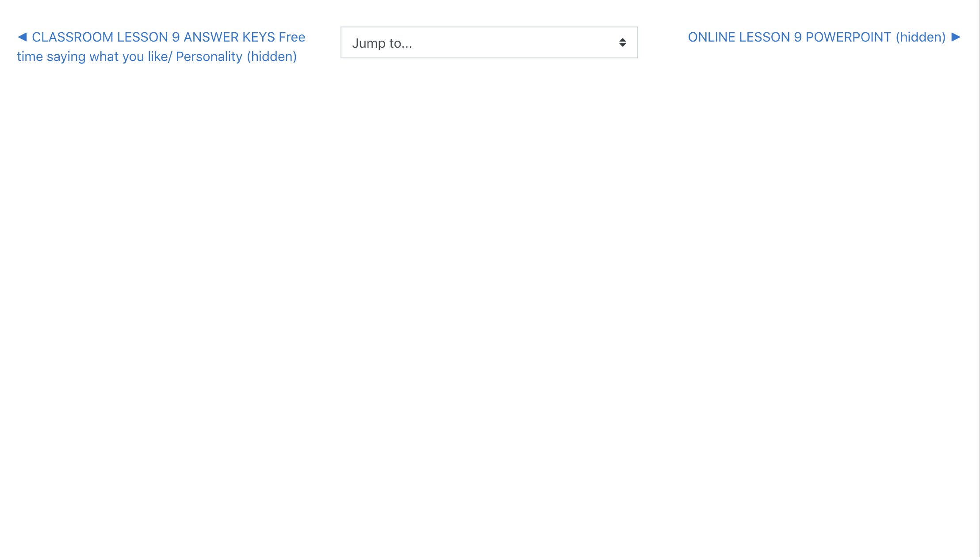Click the previous activity navigation item
The height and width of the screenshot is (557, 980).
[x=159, y=46]
